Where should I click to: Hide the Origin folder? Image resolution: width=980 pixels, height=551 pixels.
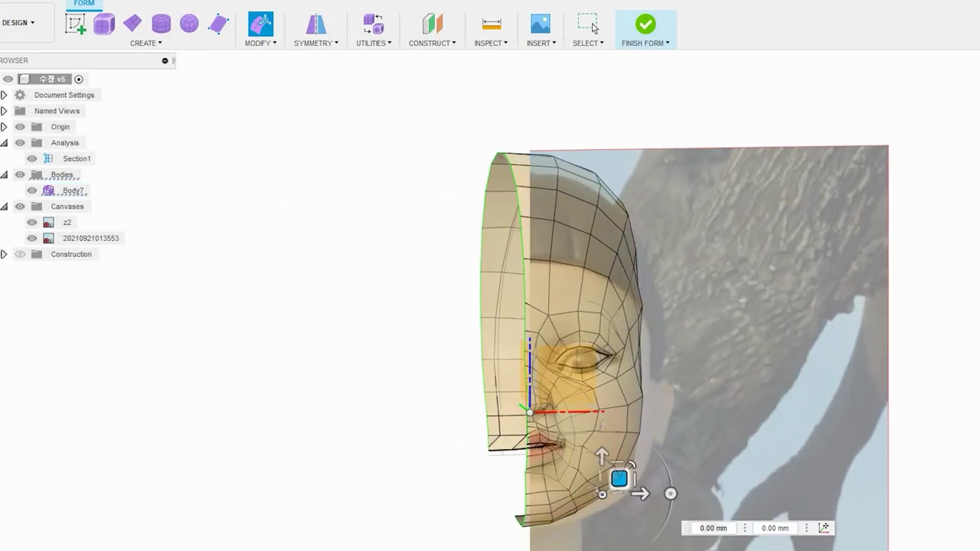[x=20, y=127]
